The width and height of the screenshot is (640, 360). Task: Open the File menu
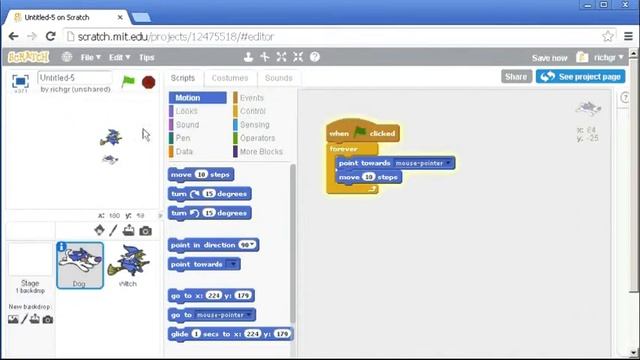(x=91, y=58)
